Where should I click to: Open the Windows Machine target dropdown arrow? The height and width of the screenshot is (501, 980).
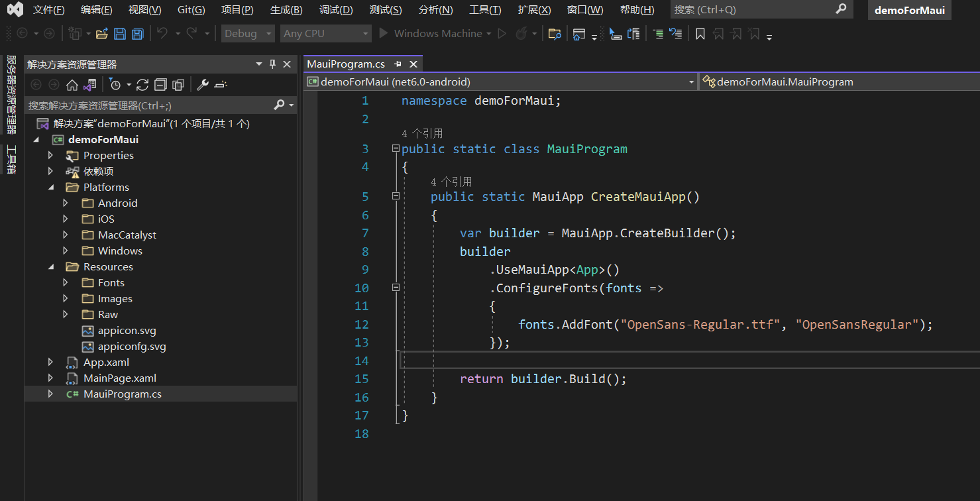[x=489, y=34]
